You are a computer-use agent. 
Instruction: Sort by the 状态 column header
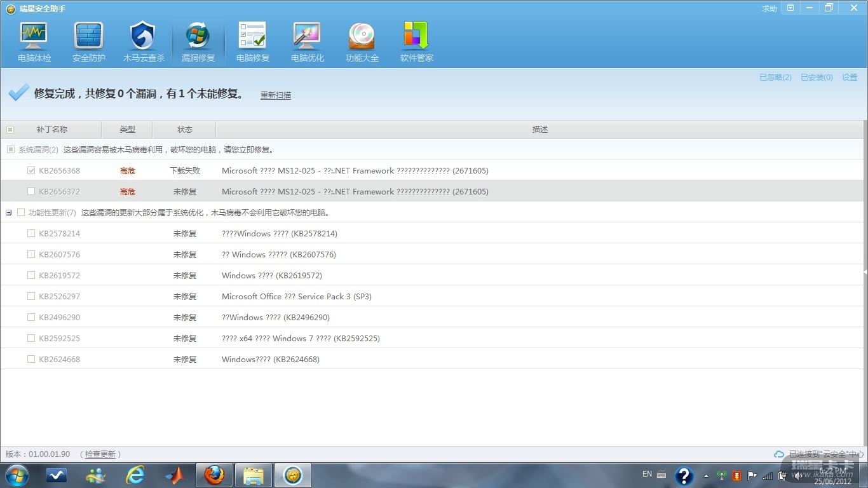(184, 130)
